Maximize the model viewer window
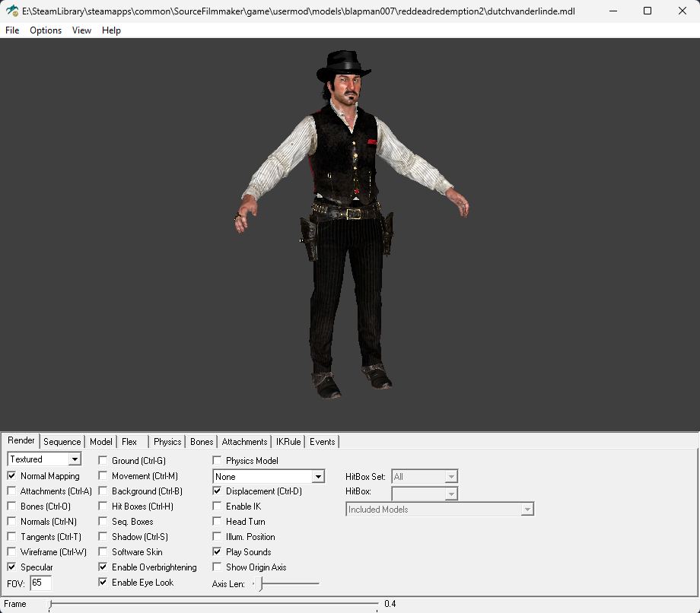Image resolution: width=700 pixels, height=613 pixels. pos(647,11)
